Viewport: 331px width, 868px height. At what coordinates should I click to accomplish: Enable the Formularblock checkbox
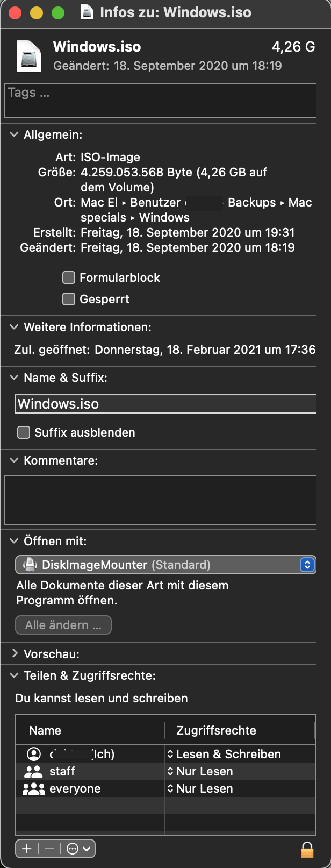tap(69, 278)
